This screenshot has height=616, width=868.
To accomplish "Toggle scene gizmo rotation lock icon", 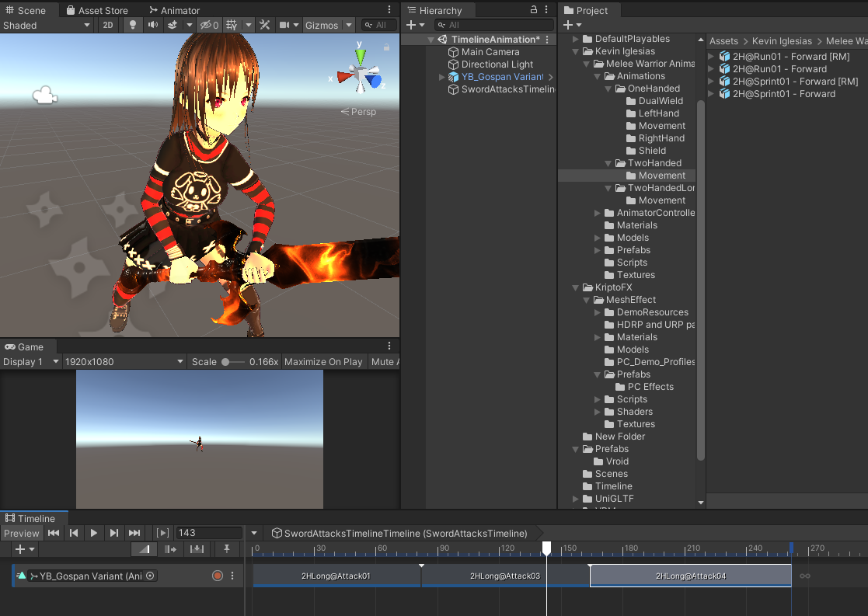I will click(x=386, y=47).
